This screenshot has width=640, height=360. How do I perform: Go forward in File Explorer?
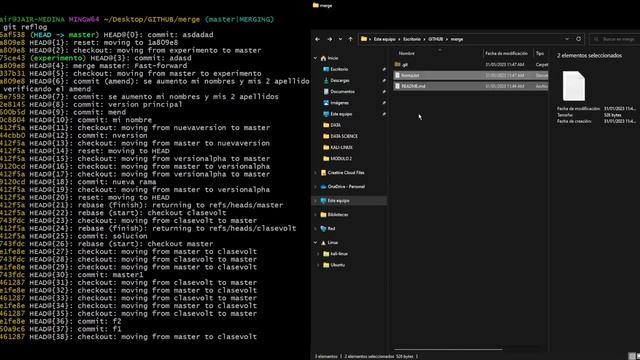point(329,39)
